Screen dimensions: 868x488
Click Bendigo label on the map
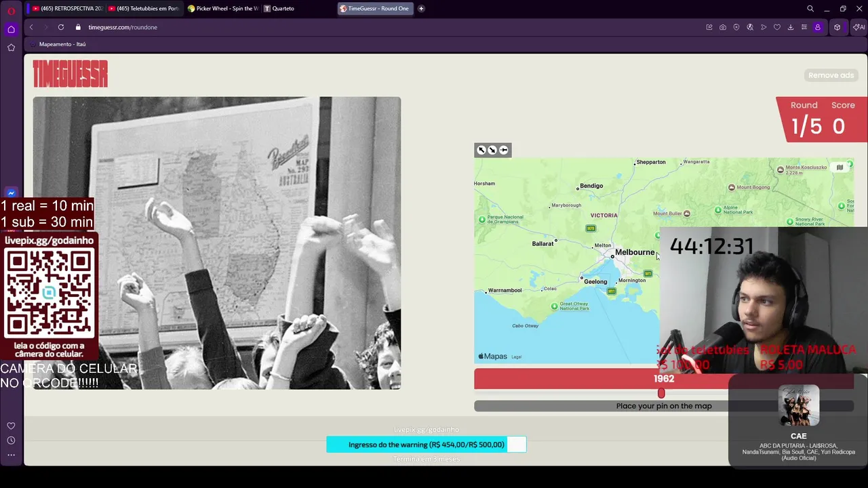tap(591, 186)
